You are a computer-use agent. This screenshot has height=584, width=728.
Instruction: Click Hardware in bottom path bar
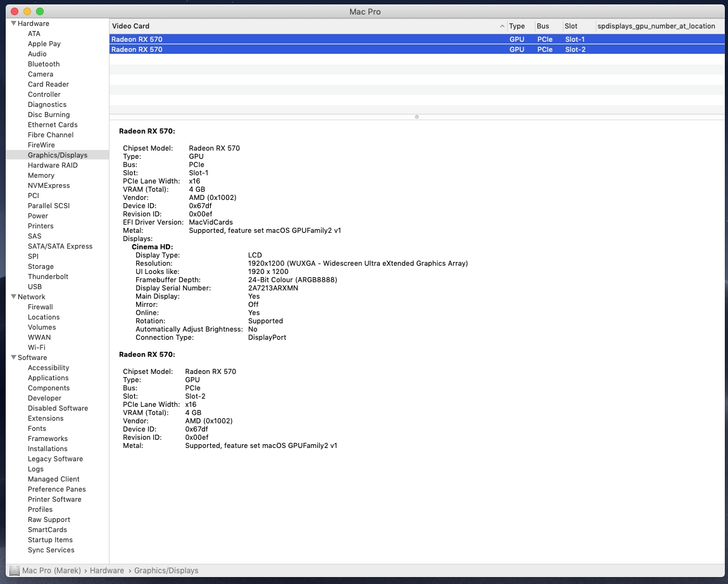[x=107, y=571]
